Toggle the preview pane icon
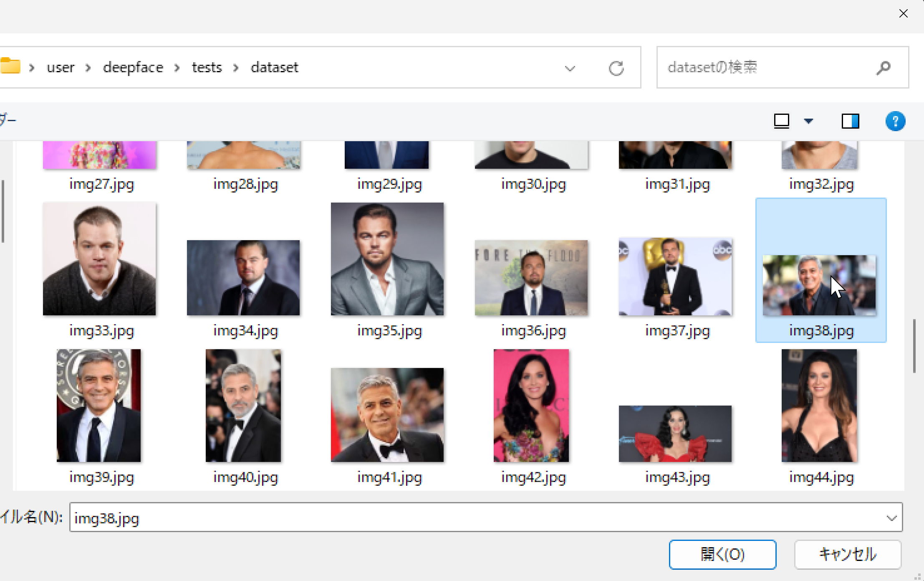Viewport: 924px width, 581px height. click(850, 121)
